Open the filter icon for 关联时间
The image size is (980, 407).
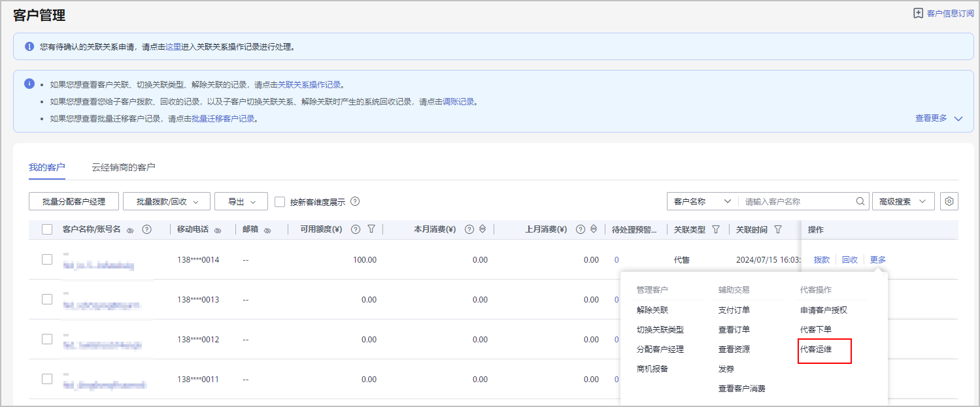778,229
